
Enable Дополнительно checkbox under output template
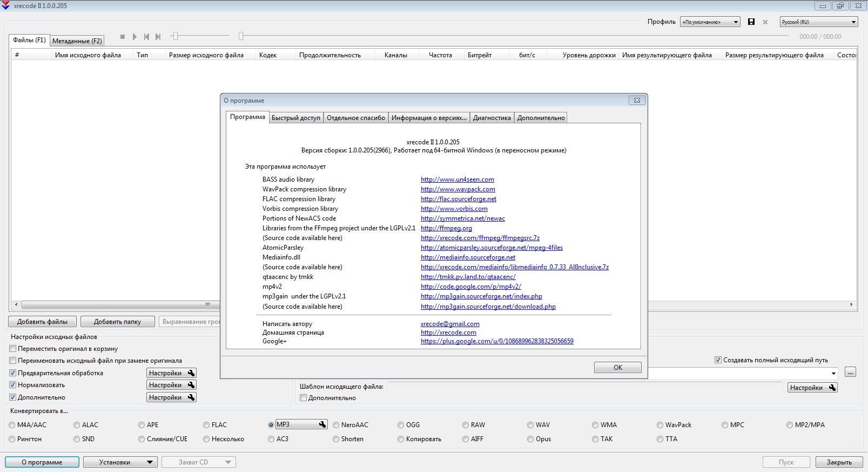click(x=303, y=398)
